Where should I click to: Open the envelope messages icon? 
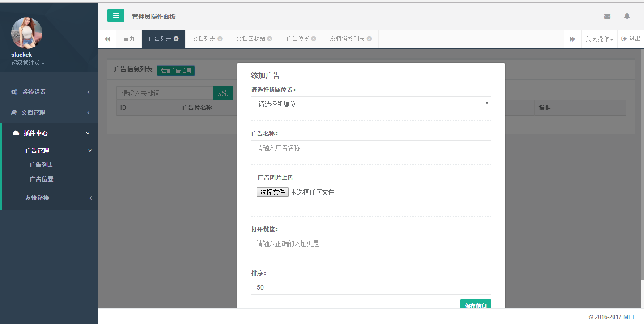[x=607, y=16]
